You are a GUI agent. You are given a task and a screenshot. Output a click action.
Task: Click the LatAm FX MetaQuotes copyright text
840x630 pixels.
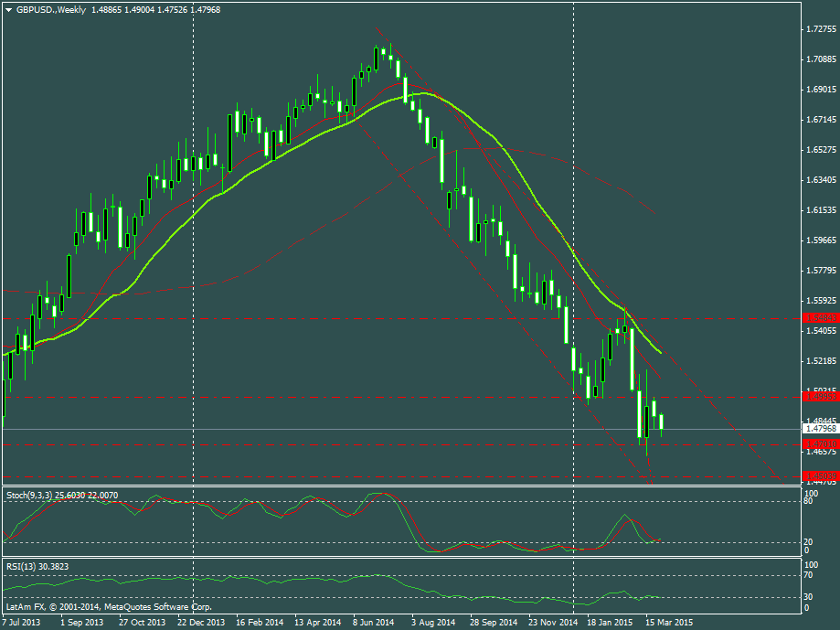point(108,606)
